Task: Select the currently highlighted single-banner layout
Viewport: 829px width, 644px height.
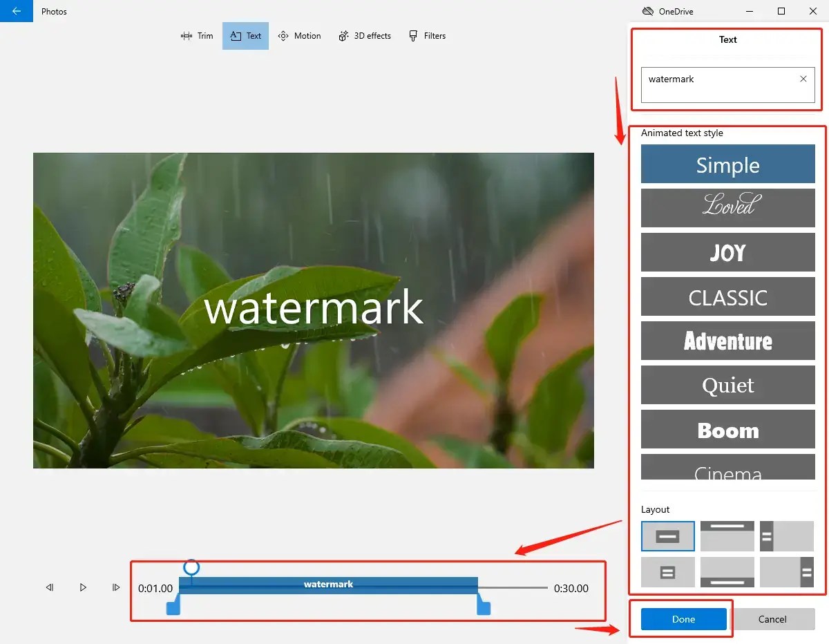Action: tap(667, 536)
